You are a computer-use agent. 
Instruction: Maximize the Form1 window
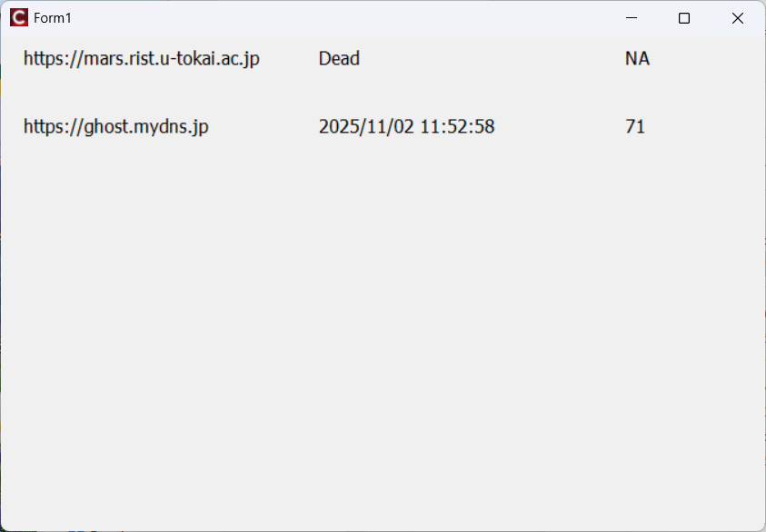[684, 18]
